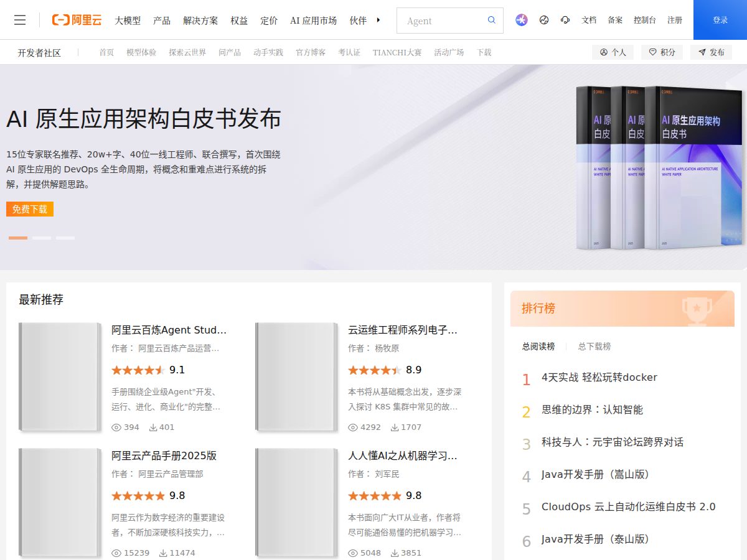Click the download icon showing 11474

click(x=163, y=553)
